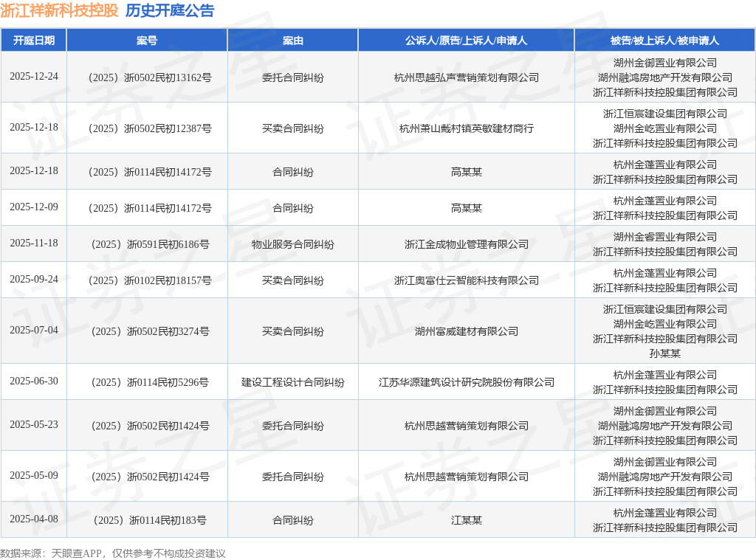Screen dimensions: 756x560
Task: Click 高某某 in the 2025-12-09 row
Action: point(467,208)
